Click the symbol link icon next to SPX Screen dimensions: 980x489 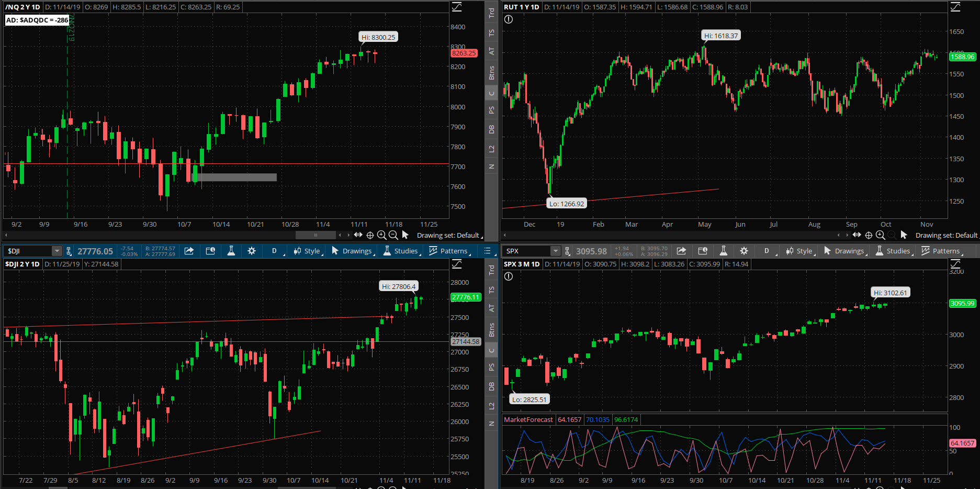pyautogui.click(x=568, y=251)
